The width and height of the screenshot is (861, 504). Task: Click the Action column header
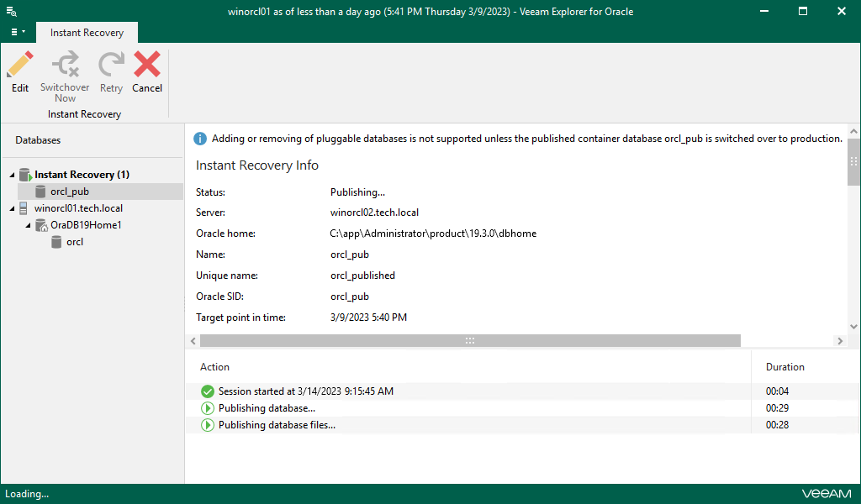click(214, 367)
